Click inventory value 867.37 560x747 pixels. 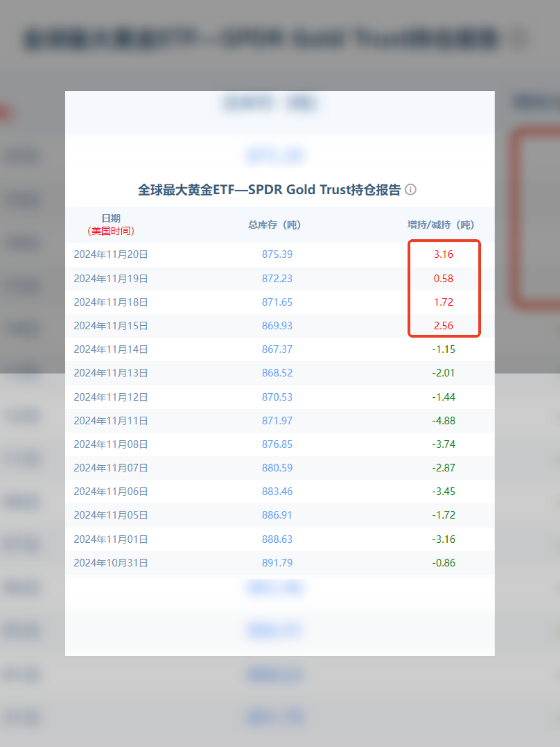click(x=277, y=349)
